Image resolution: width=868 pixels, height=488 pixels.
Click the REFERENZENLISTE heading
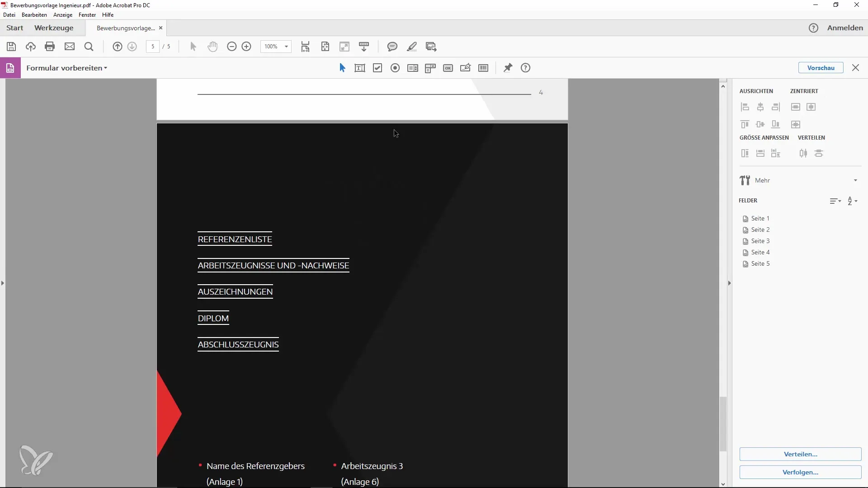click(235, 239)
